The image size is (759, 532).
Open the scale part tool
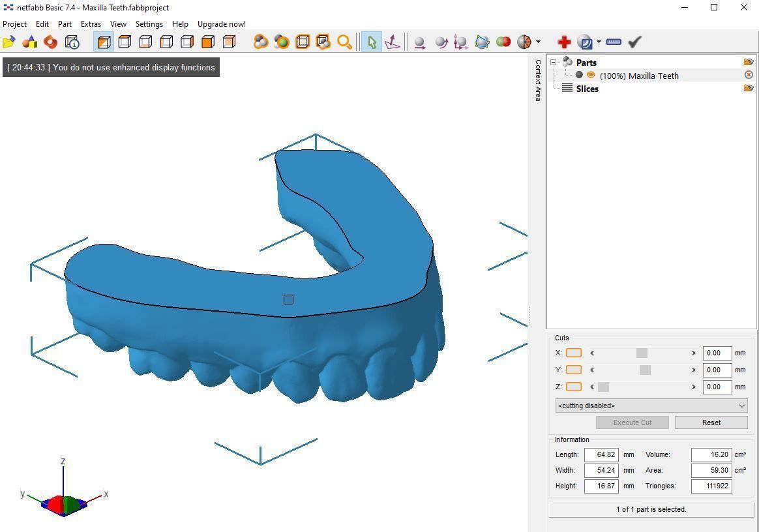(461, 42)
